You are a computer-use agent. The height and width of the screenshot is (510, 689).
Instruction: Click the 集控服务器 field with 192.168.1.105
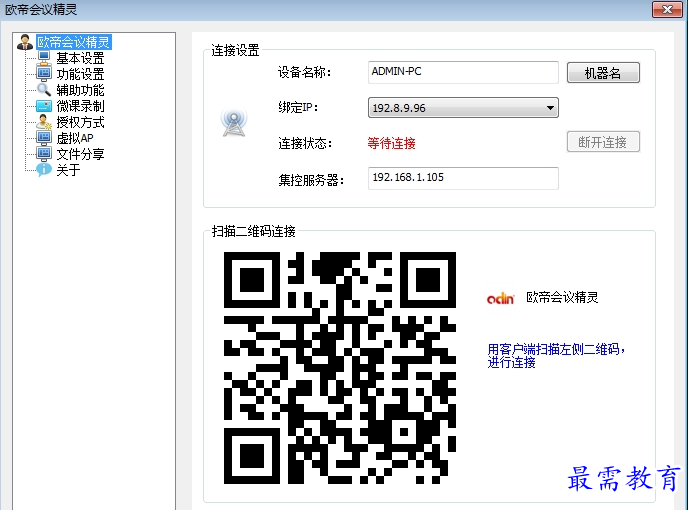point(463,178)
